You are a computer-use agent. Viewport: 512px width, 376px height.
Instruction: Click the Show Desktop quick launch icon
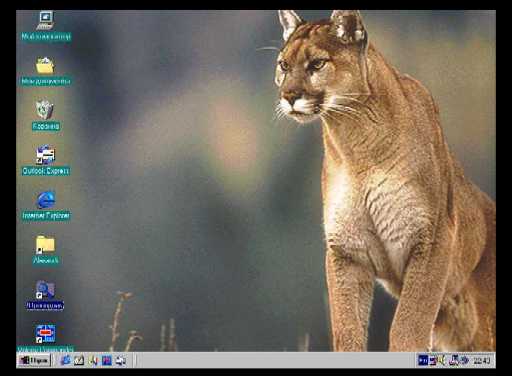(x=79, y=360)
